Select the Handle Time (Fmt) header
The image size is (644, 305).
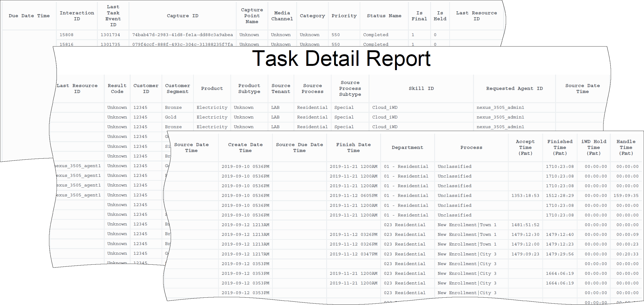coord(626,148)
